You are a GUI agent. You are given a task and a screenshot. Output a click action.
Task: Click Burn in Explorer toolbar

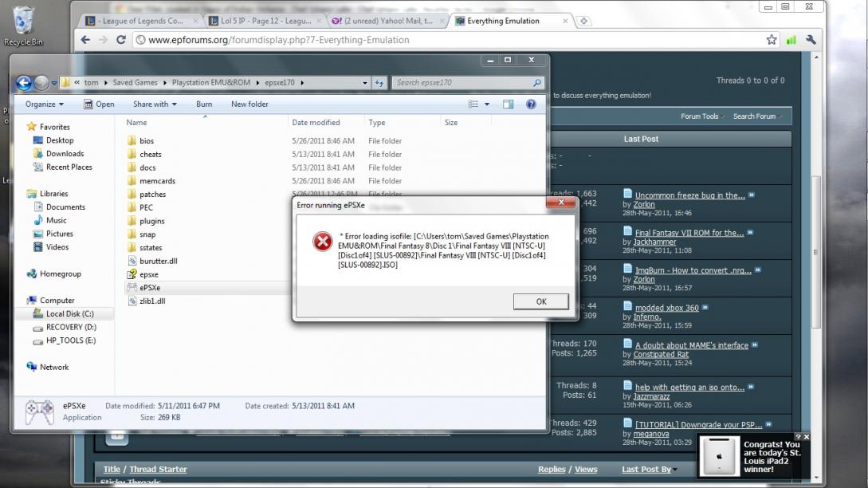pyautogui.click(x=204, y=104)
